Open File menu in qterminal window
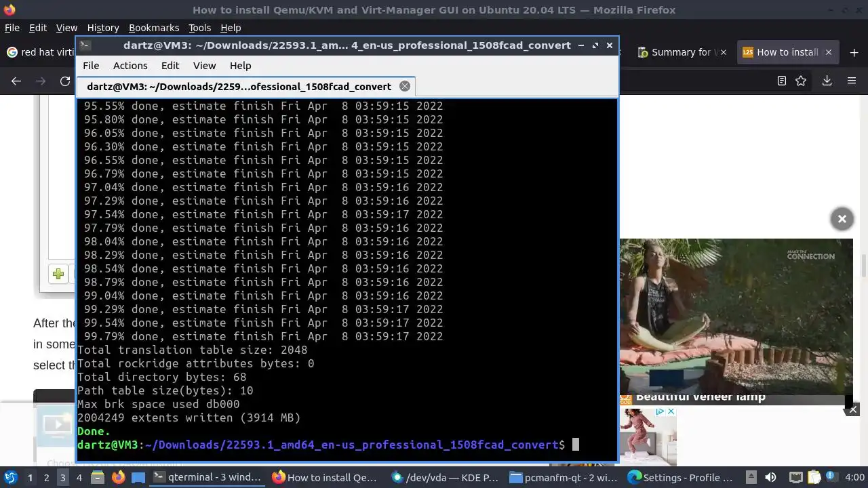This screenshot has width=868, height=488. pyautogui.click(x=91, y=66)
